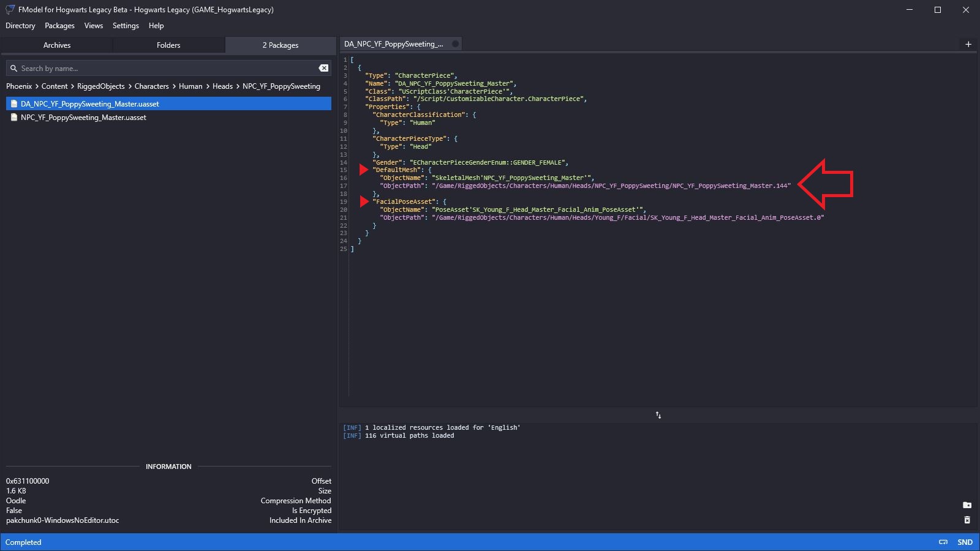Image resolution: width=980 pixels, height=551 pixels.
Task: Click the Completed status text
Action: tap(23, 542)
